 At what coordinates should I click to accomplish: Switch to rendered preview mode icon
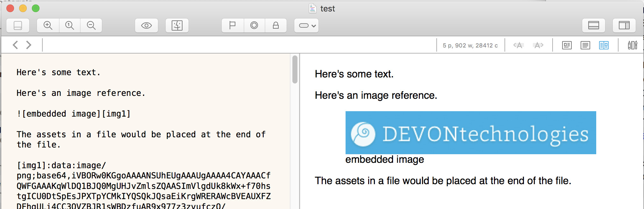(x=567, y=45)
